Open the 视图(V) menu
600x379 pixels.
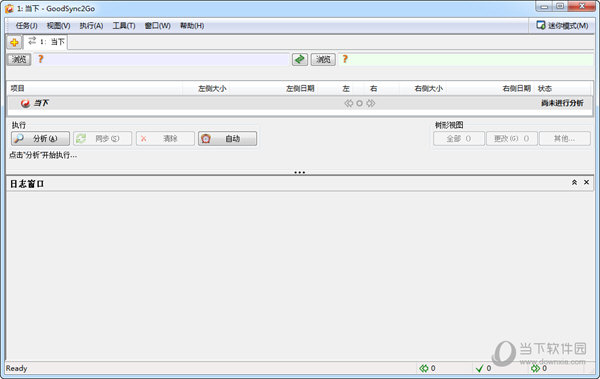tap(59, 26)
